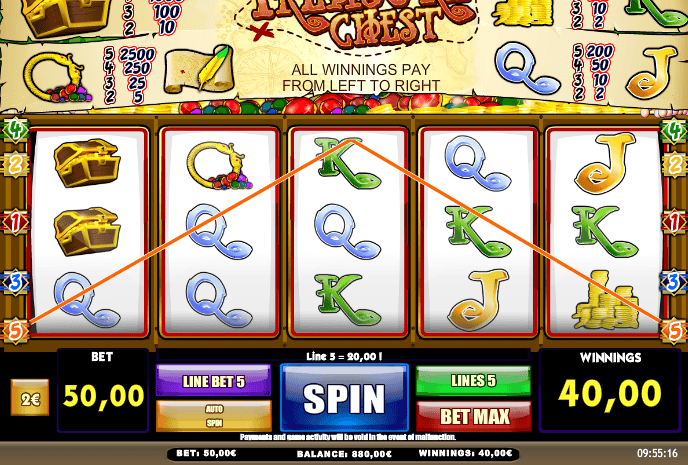Click the map scroll with feather icon
Image resolution: width=688 pixels, height=465 pixels.
click(199, 70)
